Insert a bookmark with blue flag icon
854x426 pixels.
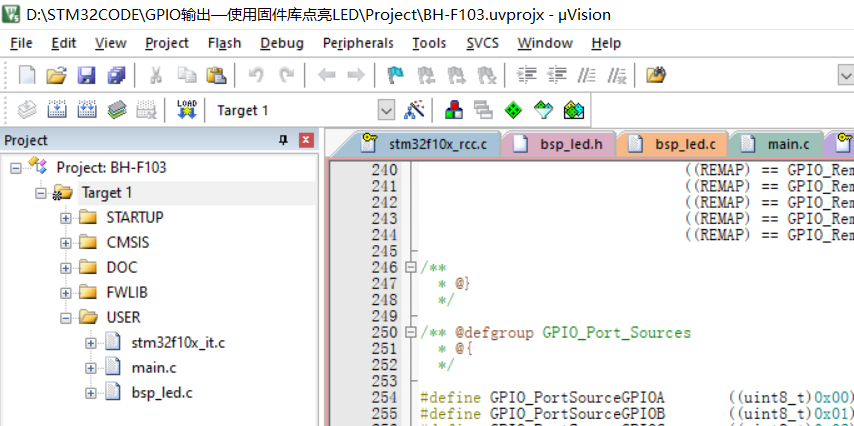pos(395,75)
